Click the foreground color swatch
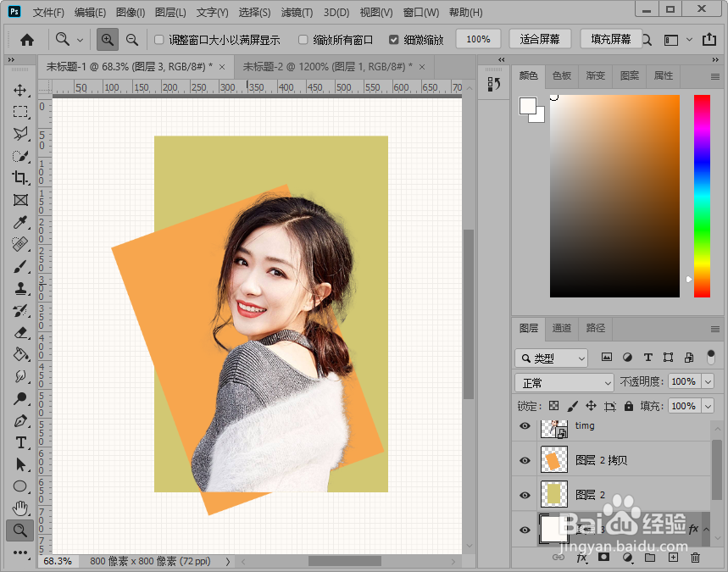Image resolution: width=728 pixels, height=572 pixels. tap(528, 106)
